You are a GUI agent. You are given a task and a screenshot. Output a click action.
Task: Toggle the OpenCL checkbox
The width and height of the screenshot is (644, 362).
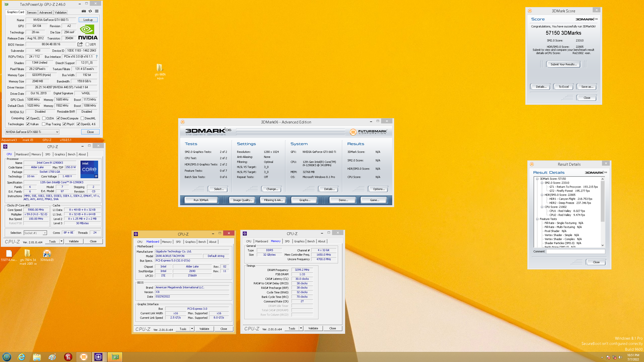point(28,118)
